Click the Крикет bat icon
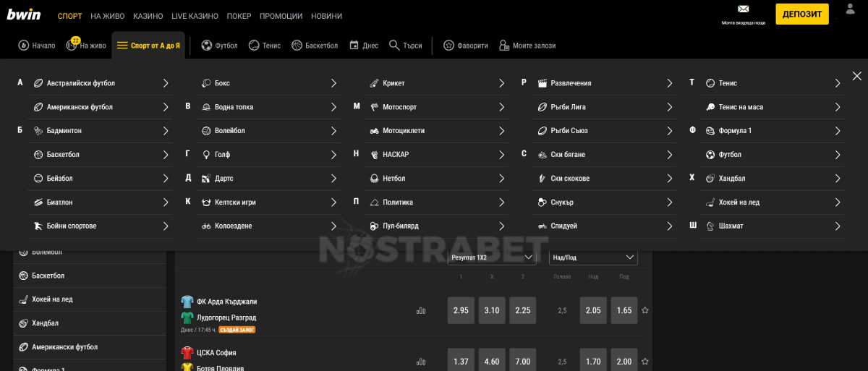868x371 pixels. [374, 83]
